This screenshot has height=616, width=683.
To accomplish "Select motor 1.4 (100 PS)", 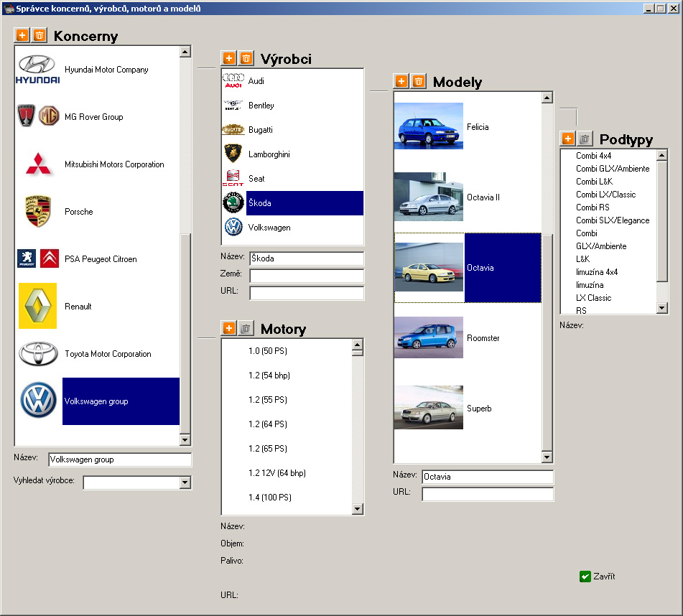I will click(269, 497).
